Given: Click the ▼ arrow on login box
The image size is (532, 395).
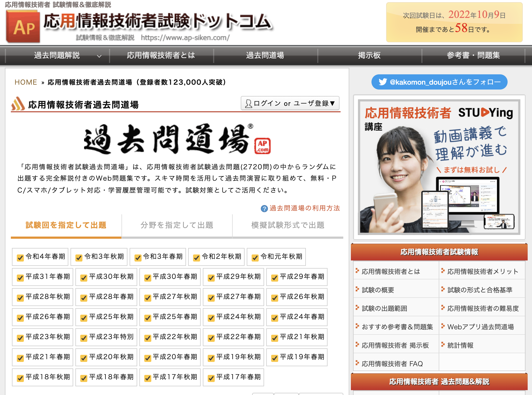Looking at the screenshot, I should [332, 103].
